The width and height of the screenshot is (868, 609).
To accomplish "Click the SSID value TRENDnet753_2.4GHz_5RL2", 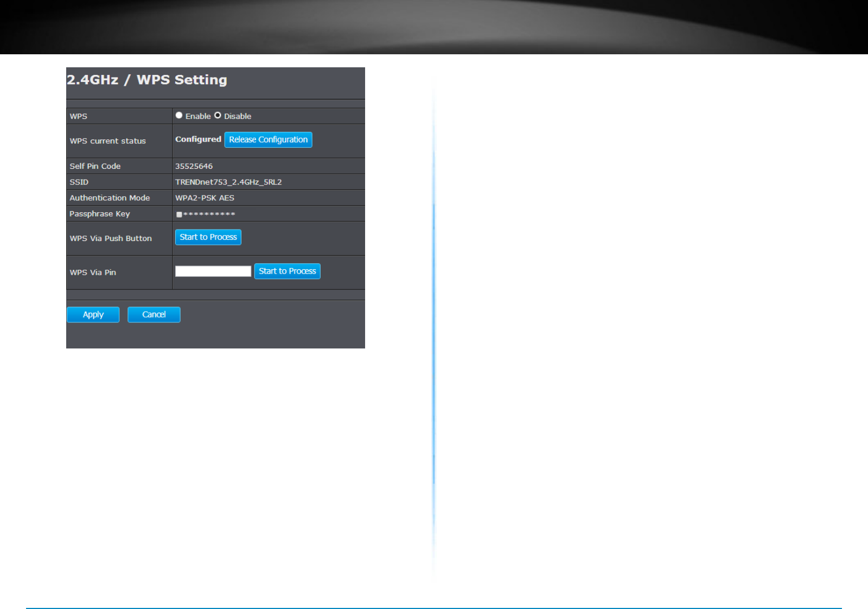I will (228, 182).
